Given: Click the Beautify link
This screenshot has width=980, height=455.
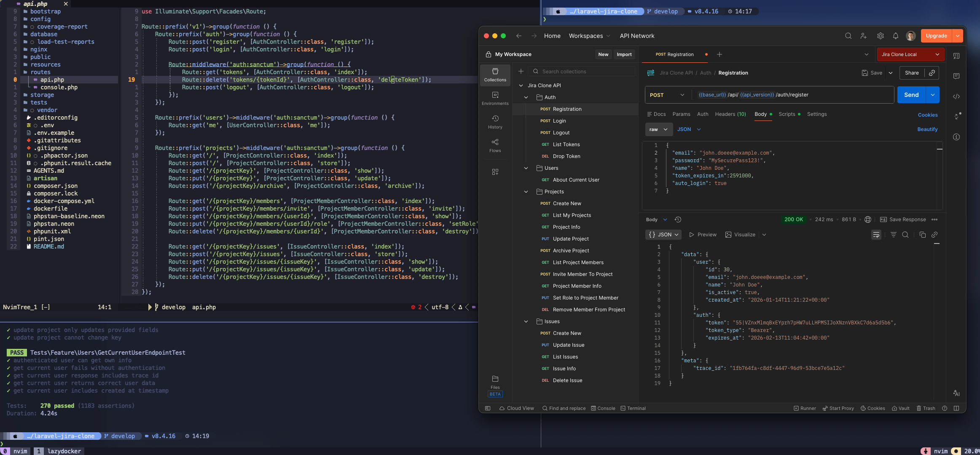Looking at the screenshot, I should tap(927, 129).
